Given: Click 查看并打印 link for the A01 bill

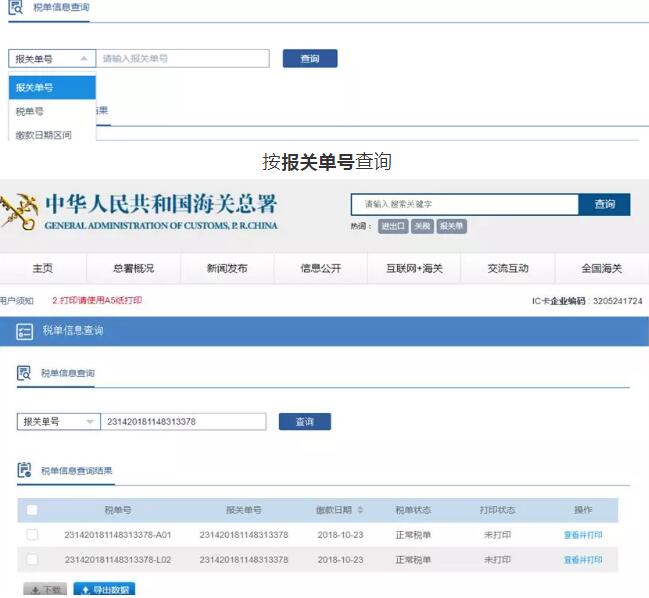Looking at the screenshot, I should point(583,535).
